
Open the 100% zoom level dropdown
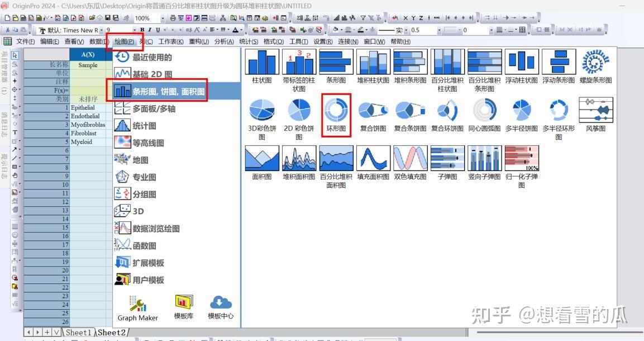click(163, 18)
